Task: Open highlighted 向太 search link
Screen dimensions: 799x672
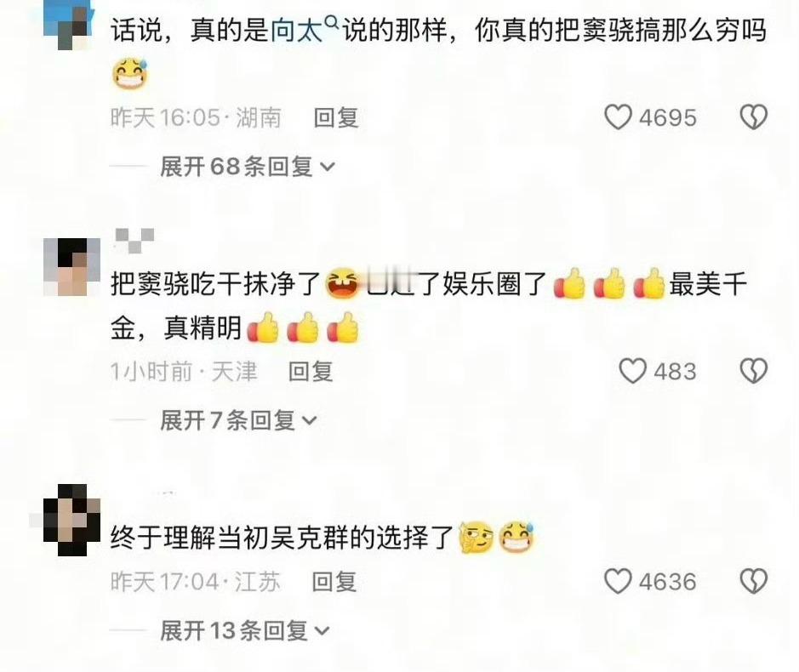Action: [x=296, y=31]
